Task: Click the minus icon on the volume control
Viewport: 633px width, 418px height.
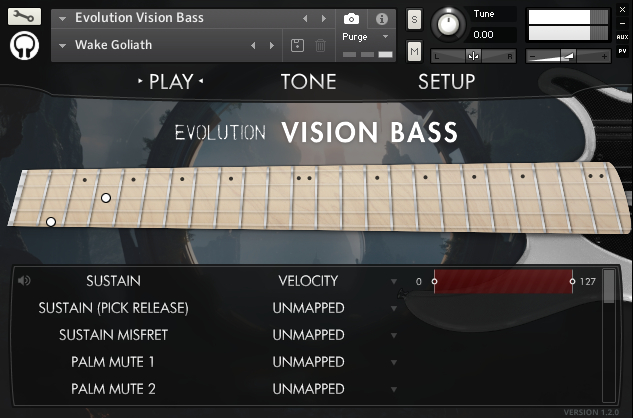Action: (x=532, y=57)
